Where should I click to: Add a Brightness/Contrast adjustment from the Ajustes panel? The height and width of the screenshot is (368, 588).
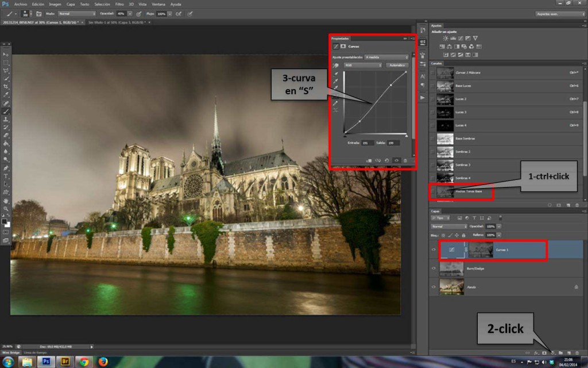coord(445,38)
